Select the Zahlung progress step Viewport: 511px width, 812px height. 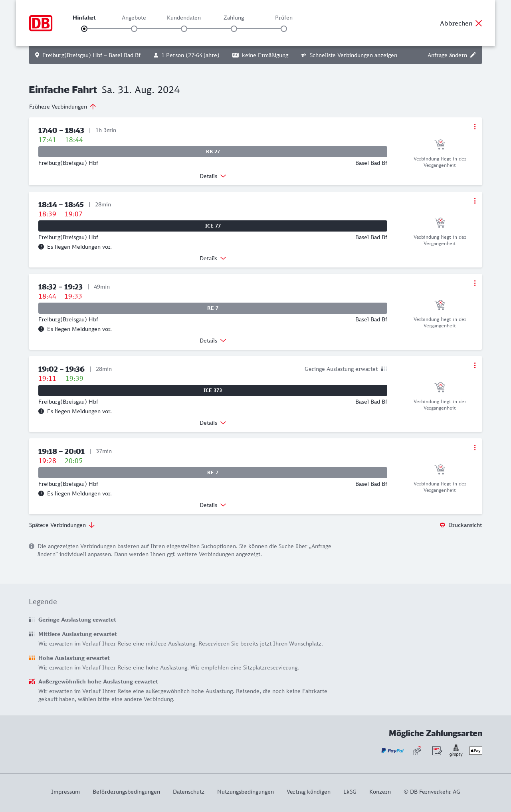pos(234,29)
